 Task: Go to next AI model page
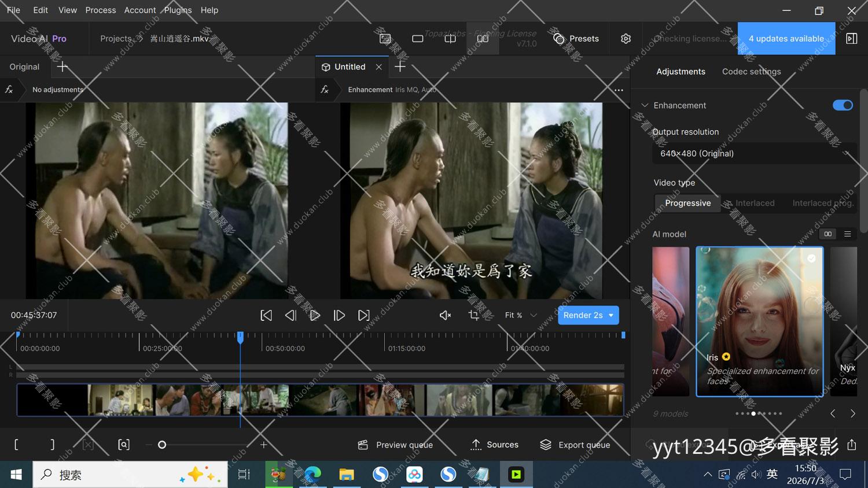tap(852, 413)
